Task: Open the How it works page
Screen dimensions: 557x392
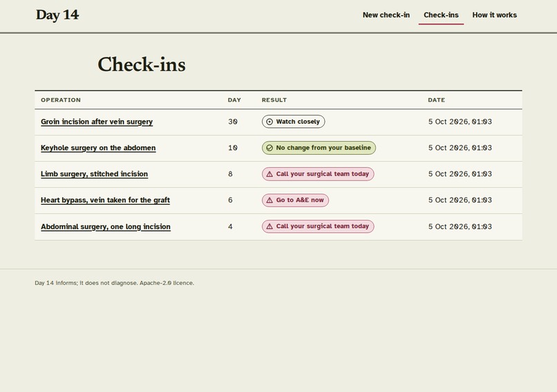Action: tap(495, 15)
